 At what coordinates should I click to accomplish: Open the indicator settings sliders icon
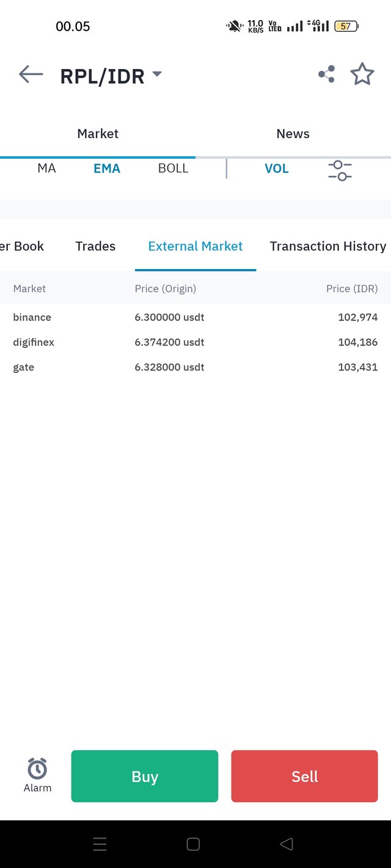point(340,170)
